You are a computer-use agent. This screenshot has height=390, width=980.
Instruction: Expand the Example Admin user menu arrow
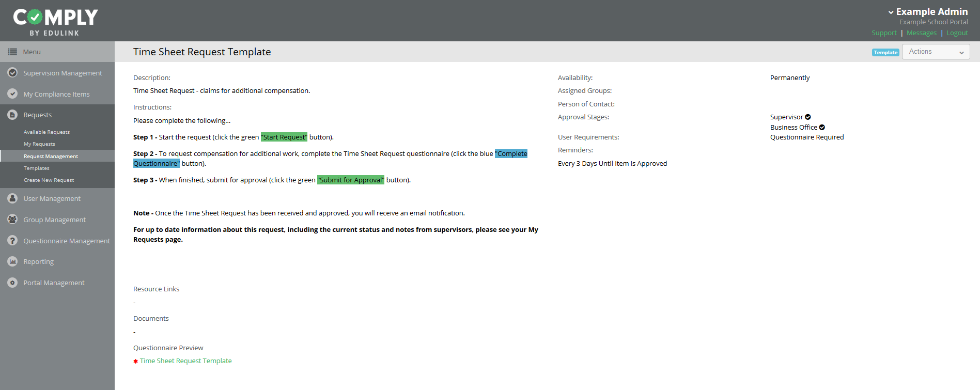[x=891, y=12]
